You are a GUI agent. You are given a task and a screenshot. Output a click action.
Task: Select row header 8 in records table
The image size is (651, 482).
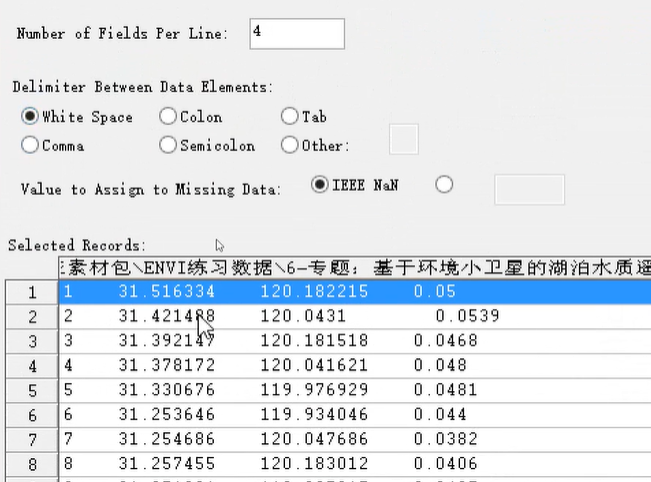(32, 464)
